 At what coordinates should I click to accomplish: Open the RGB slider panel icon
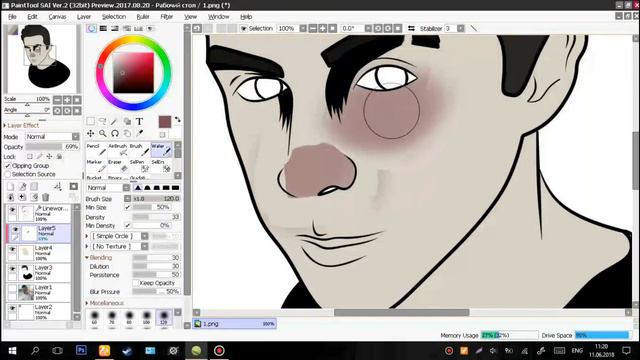(x=103, y=28)
